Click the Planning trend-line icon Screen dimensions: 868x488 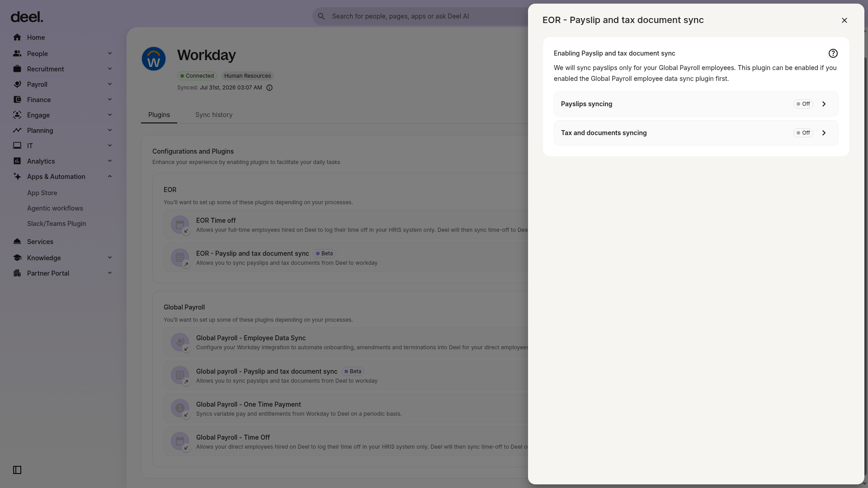tap(17, 131)
